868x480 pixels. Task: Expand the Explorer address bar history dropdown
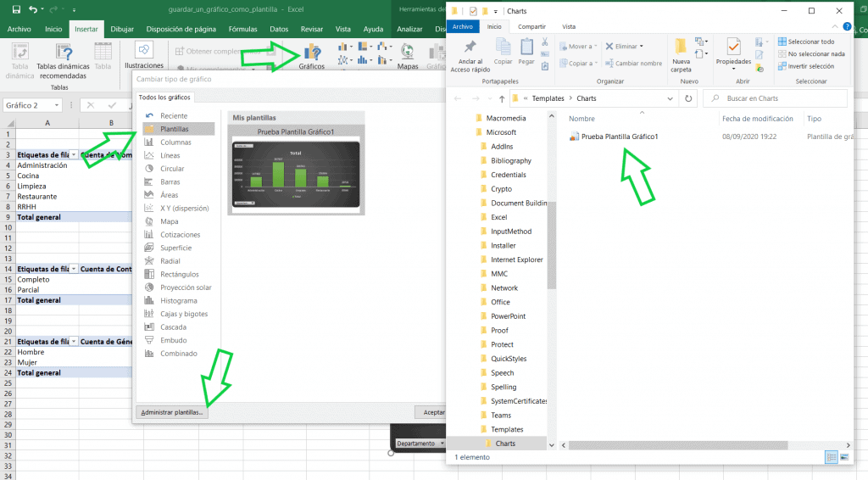[670, 98]
